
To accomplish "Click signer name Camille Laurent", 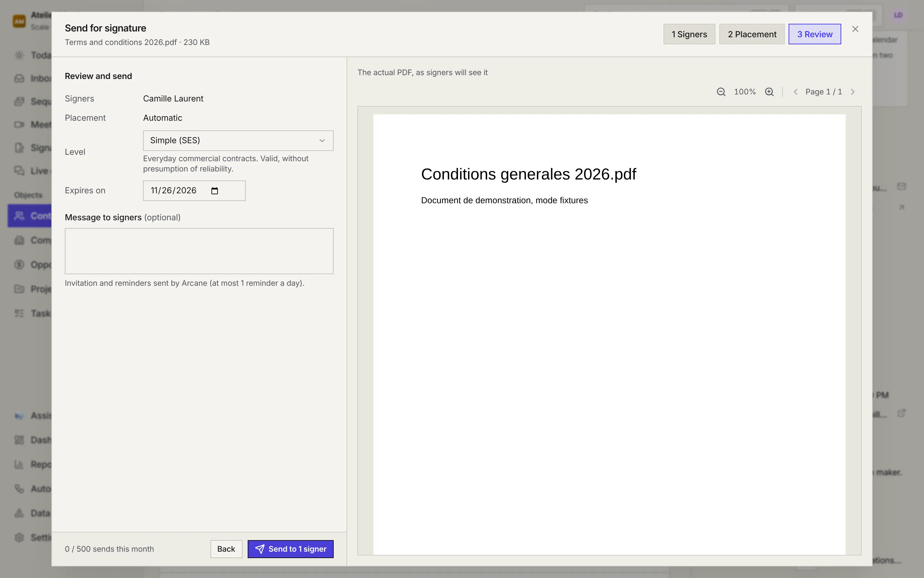I will 173,99.
